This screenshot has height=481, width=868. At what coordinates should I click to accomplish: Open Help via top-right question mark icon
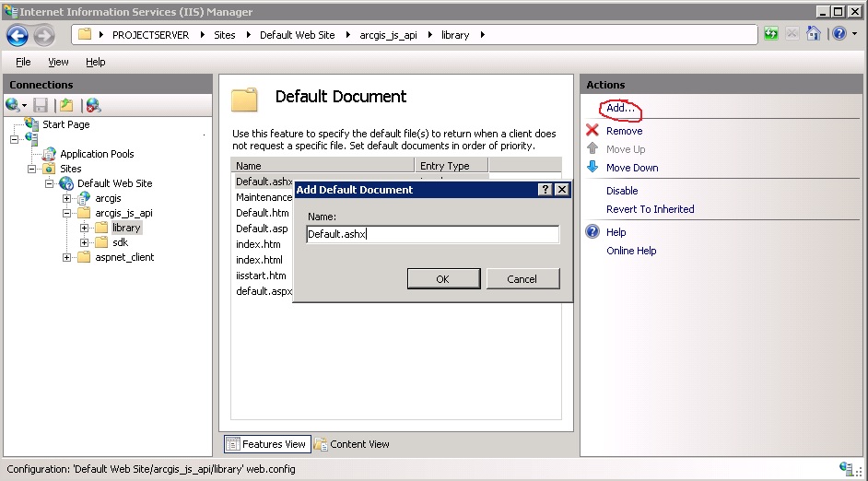[839, 34]
